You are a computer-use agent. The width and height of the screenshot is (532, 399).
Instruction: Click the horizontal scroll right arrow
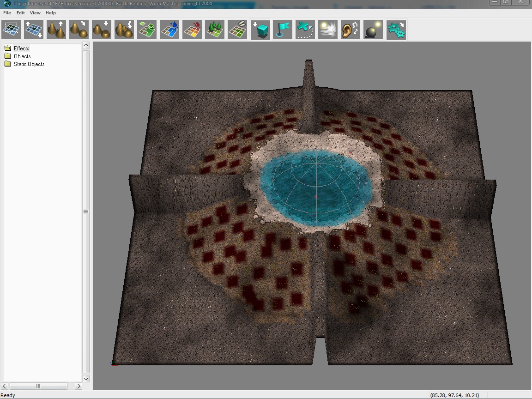pyautogui.click(x=79, y=386)
